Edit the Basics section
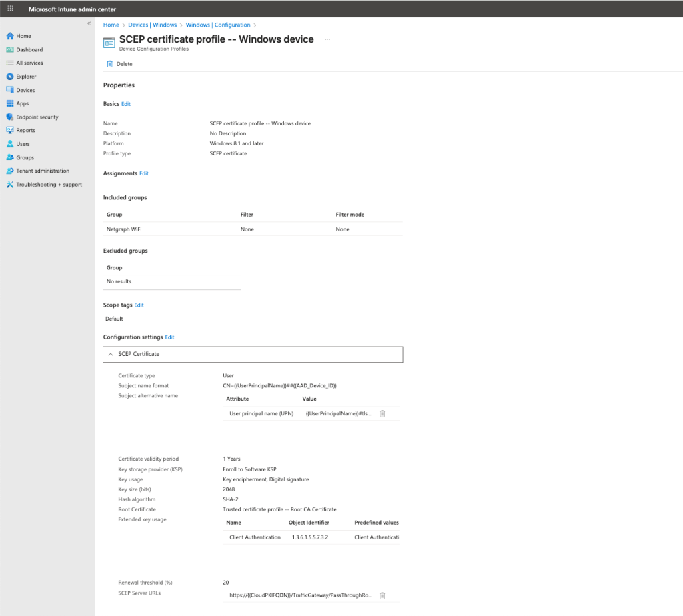Image resolution: width=683 pixels, height=616 pixels. coord(126,104)
